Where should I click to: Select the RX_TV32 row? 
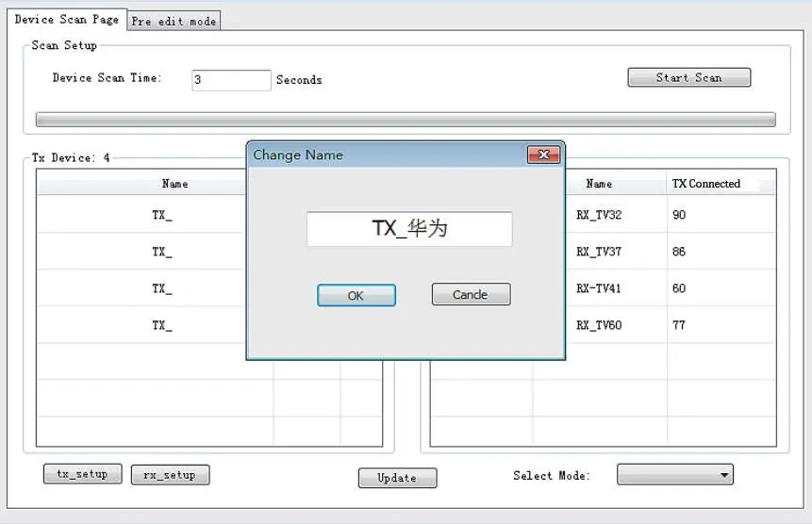click(x=671, y=215)
